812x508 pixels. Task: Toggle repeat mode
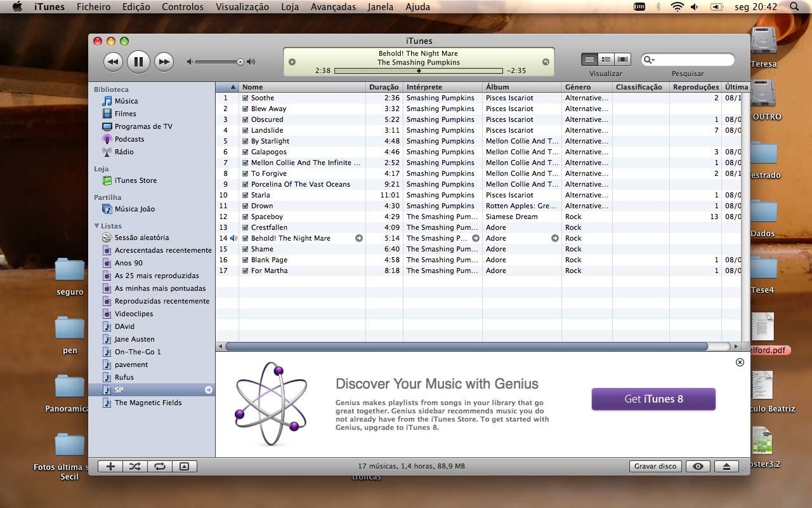coord(160,466)
